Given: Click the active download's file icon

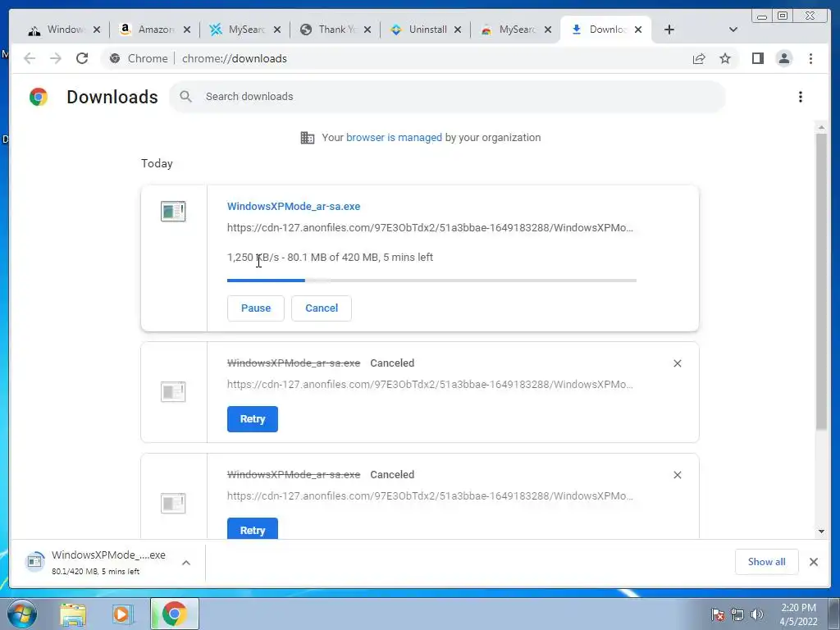Looking at the screenshot, I should 173,211.
